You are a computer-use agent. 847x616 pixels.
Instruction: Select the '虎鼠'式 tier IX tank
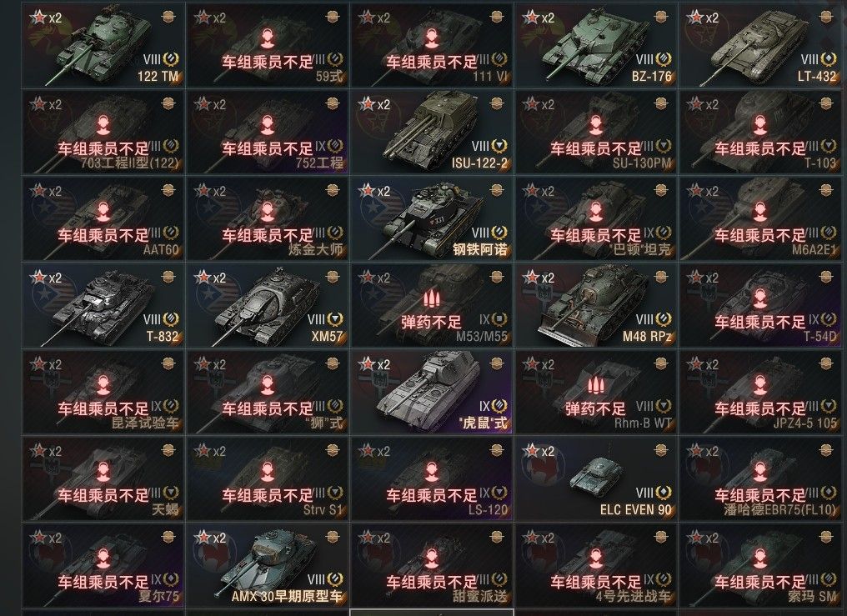(x=431, y=392)
